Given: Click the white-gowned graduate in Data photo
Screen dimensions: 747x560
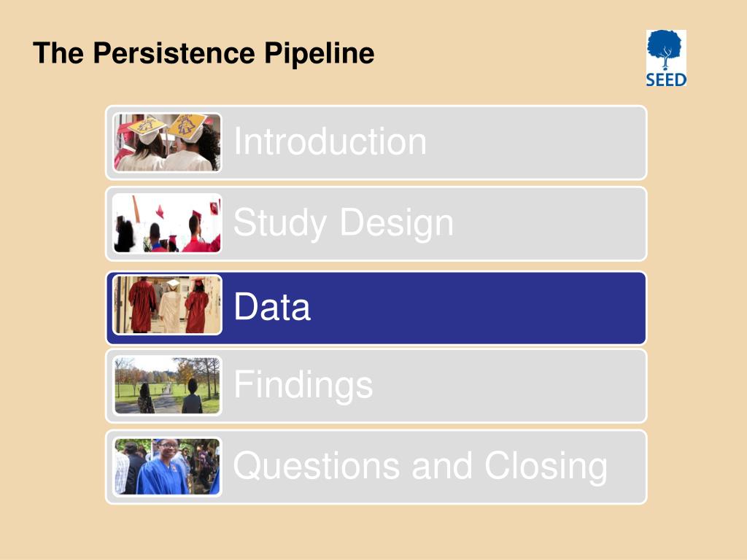Looking at the screenshot, I should click(x=170, y=307).
